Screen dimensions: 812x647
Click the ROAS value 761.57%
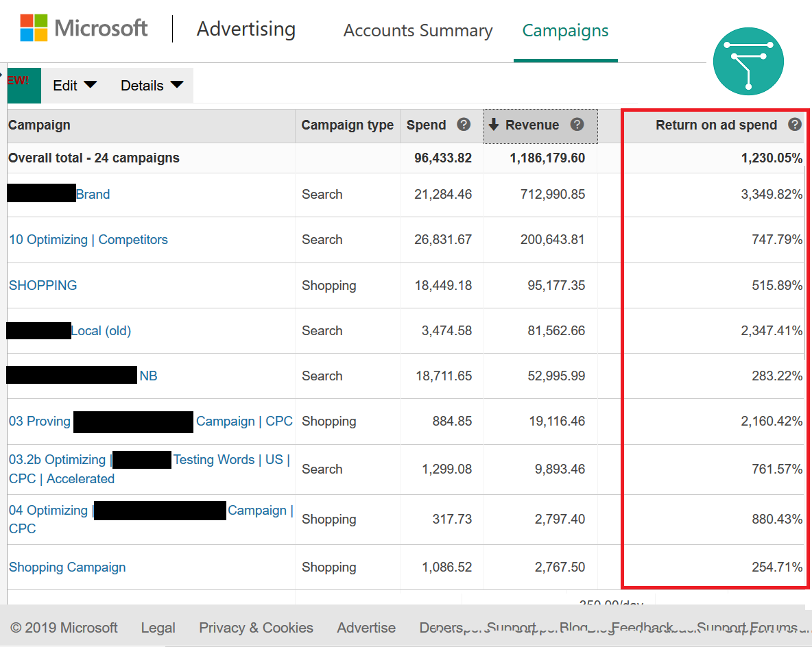(777, 469)
